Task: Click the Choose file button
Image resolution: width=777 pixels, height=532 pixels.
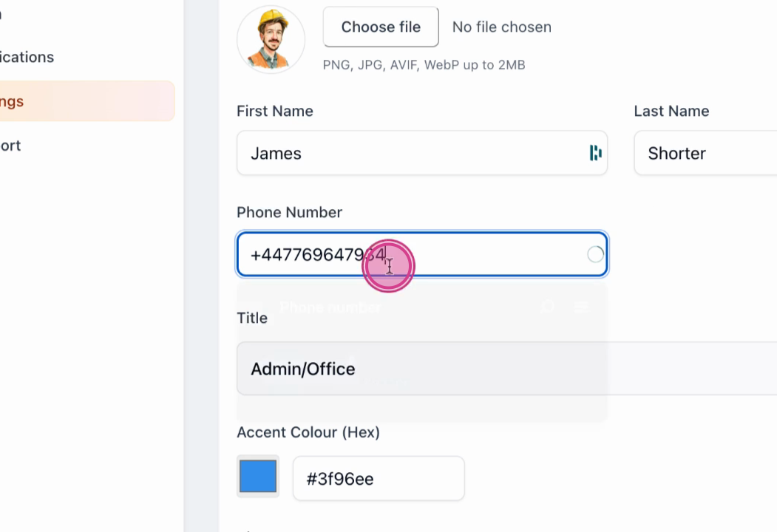Action: [381, 27]
